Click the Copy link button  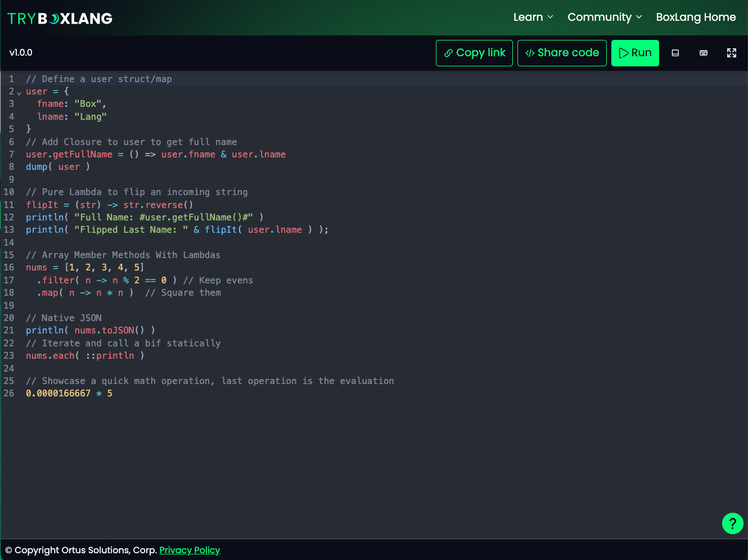pos(474,52)
